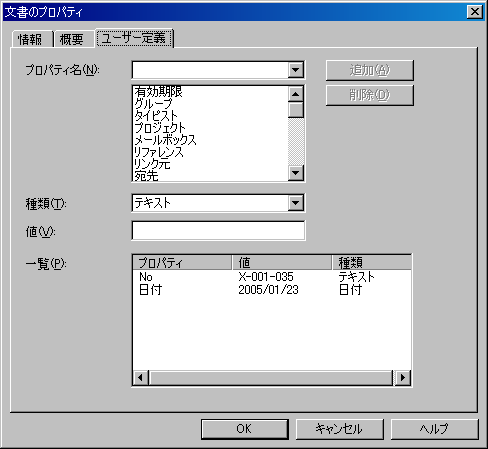
Task: Select the No row in the 一覧 table
Action: (272, 277)
